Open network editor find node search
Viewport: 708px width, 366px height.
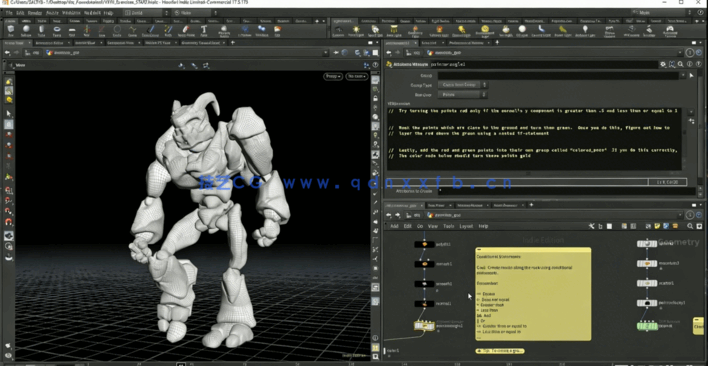click(x=690, y=226)
